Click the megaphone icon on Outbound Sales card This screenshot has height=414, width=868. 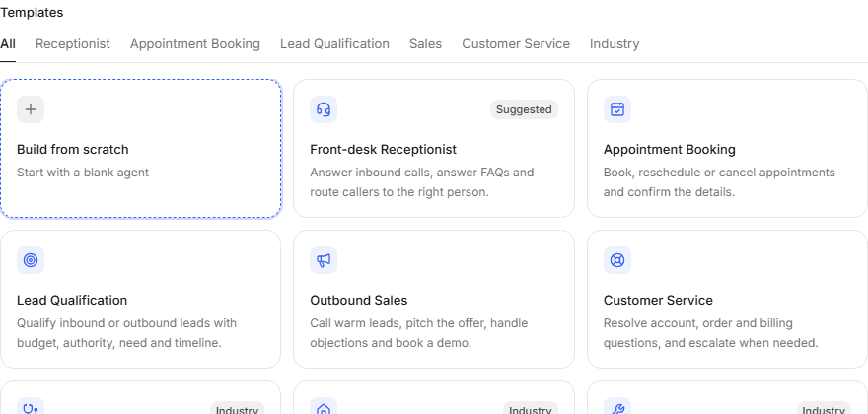324,260
